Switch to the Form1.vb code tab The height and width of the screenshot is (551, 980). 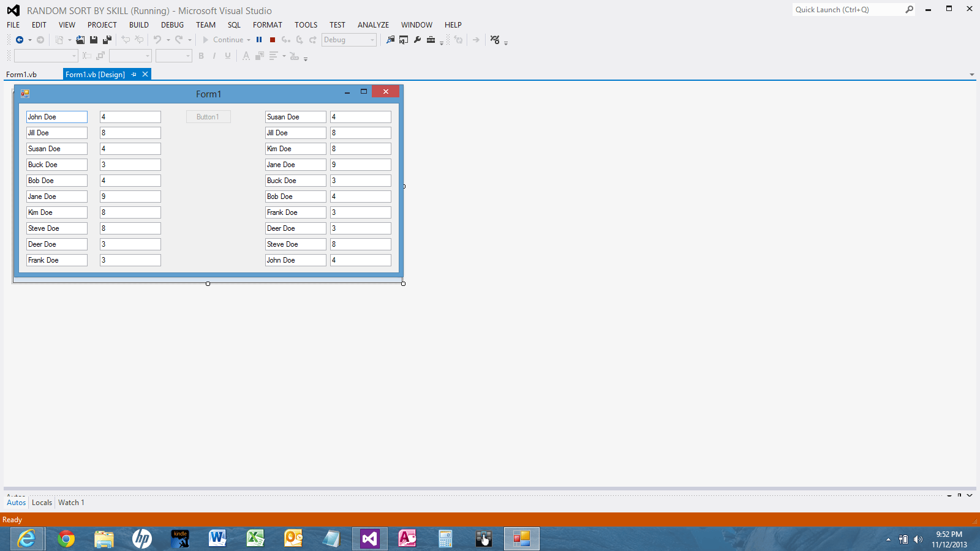tap(21, 75)
